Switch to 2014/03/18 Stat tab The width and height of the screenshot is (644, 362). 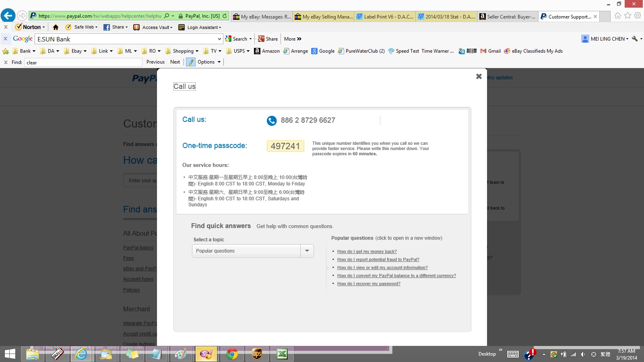pyautogui.click(x=447, y=16)
